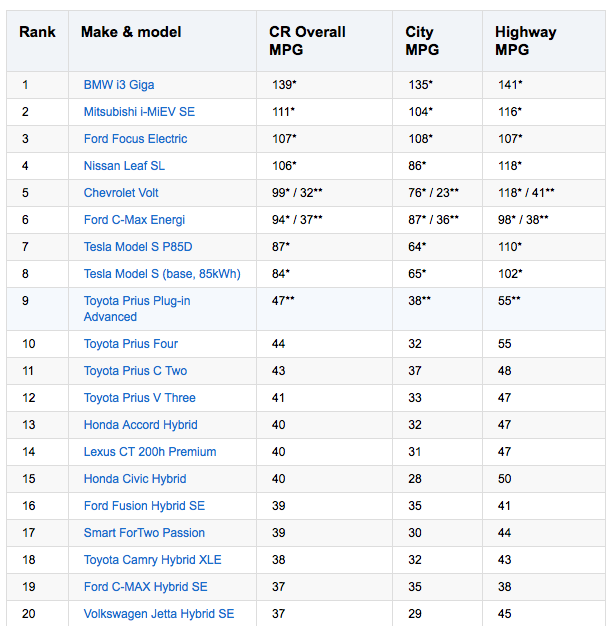The width and height of the screenshot is (615, 626).
Task: Open Toyota Prius Plug-in Advanced link
Action: [x=136, y=308]
